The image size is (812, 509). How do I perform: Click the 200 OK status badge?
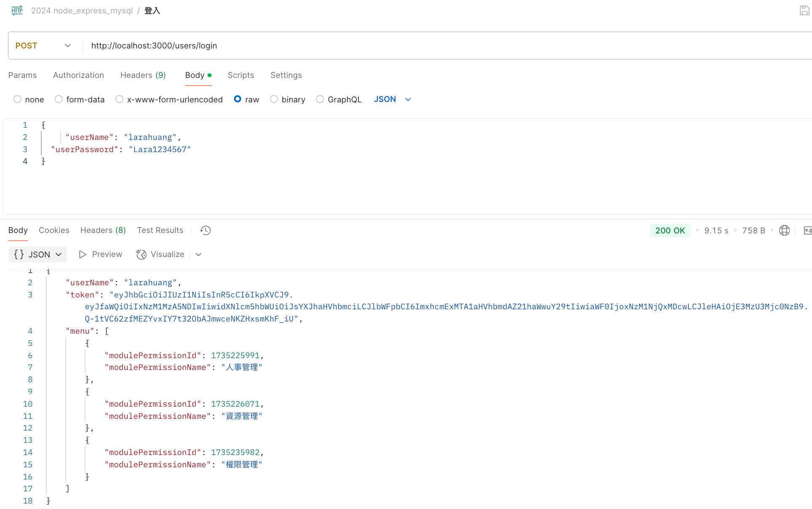pos(670,230)
